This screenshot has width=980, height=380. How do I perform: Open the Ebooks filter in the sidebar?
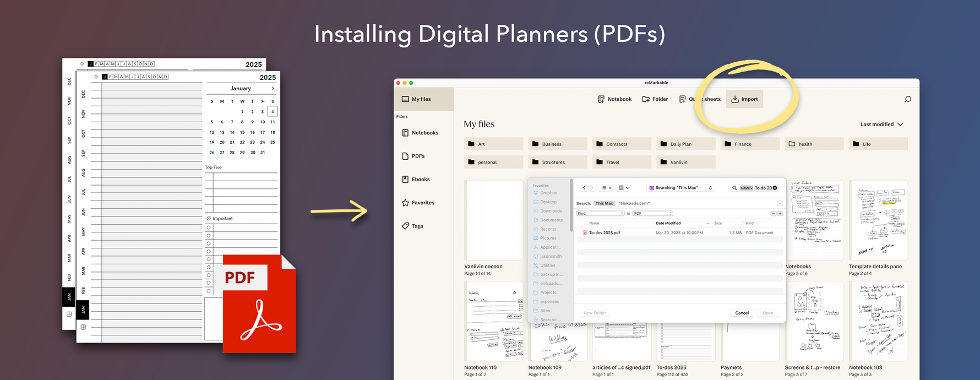[416, 180]
